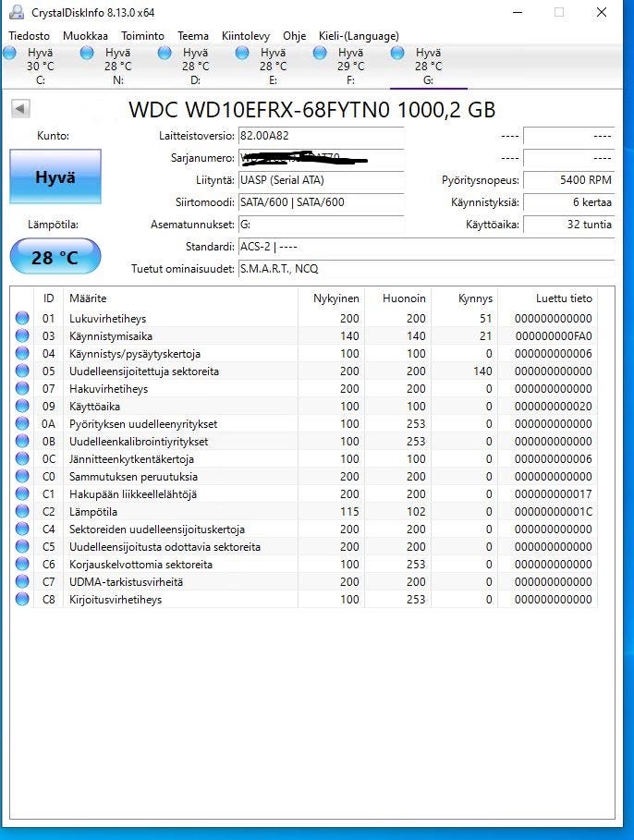Viewport: 634px width, 840px height.
Task: Click drive title WDC WD10EFRX-68FYTN0 1000,2 GB
Action: coord(311,110)
